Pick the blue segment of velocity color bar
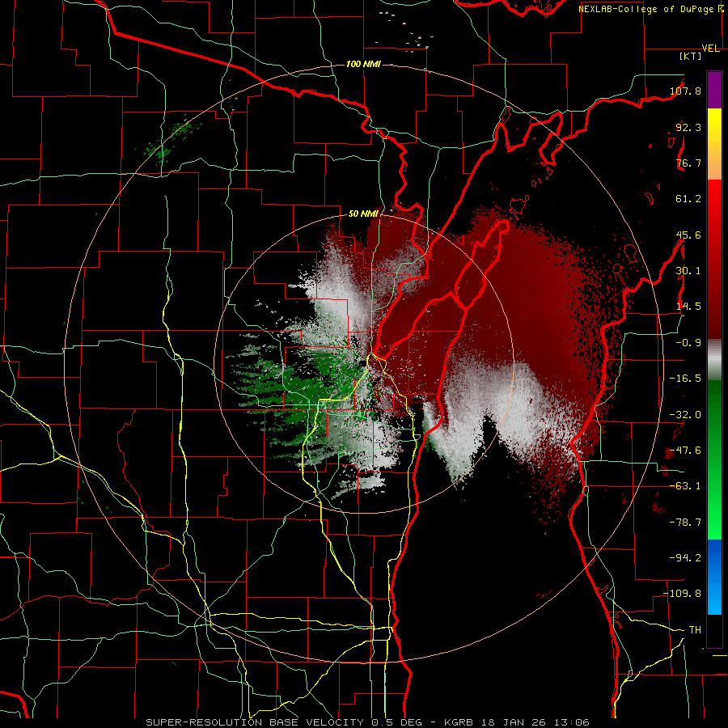 pos(714,577)
